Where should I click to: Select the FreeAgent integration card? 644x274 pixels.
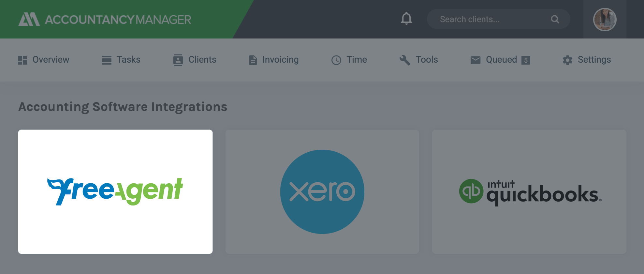115,192
